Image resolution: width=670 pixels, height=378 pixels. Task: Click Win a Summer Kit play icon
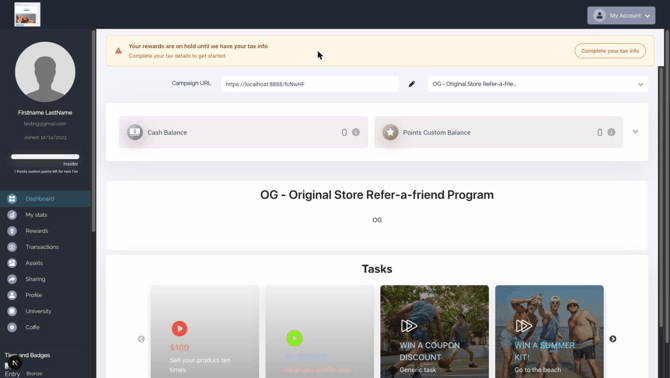click(x=523, y=326)
